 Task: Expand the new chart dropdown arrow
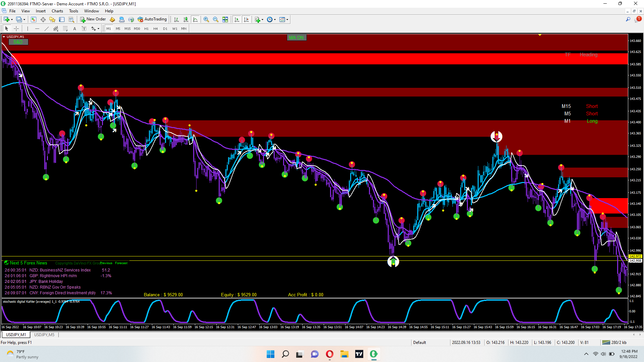tap(12, 19)
